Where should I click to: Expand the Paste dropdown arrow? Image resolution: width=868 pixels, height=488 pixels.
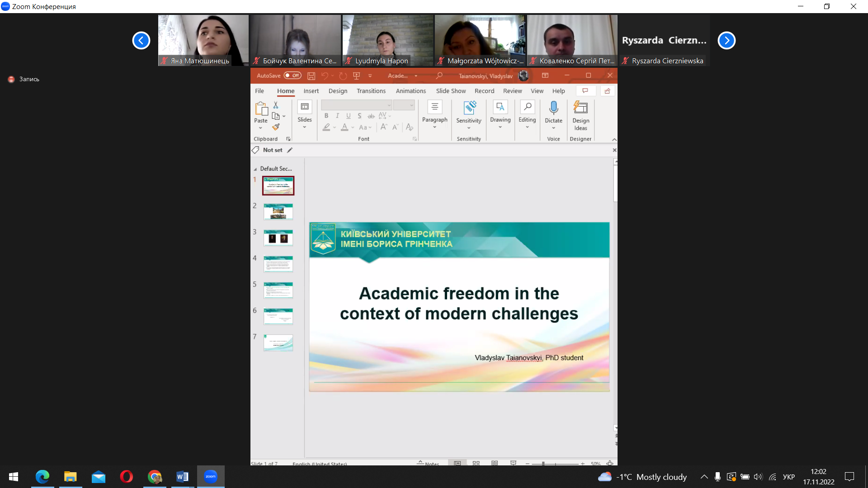260,128
